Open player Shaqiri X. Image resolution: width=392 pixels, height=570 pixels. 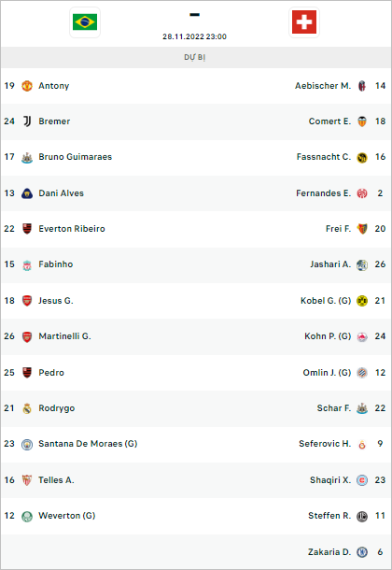[x=330, y=480]
